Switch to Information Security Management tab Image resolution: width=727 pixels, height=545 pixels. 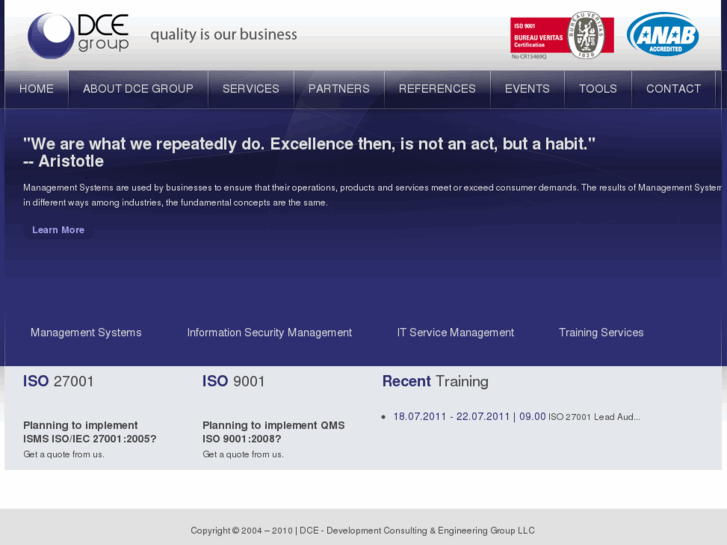(269, 333)
